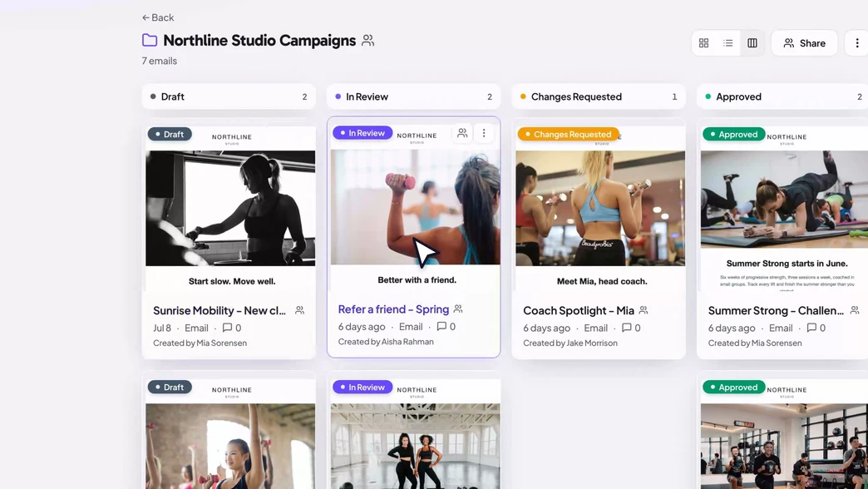This screenshot has width=868, height=489.
Task: Open Coach Spotlight – Mia title
Action: tap(579, 311)
